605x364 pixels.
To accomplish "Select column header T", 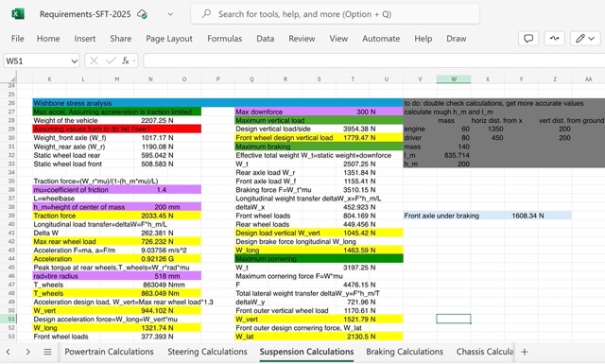I will click(353, 79).
